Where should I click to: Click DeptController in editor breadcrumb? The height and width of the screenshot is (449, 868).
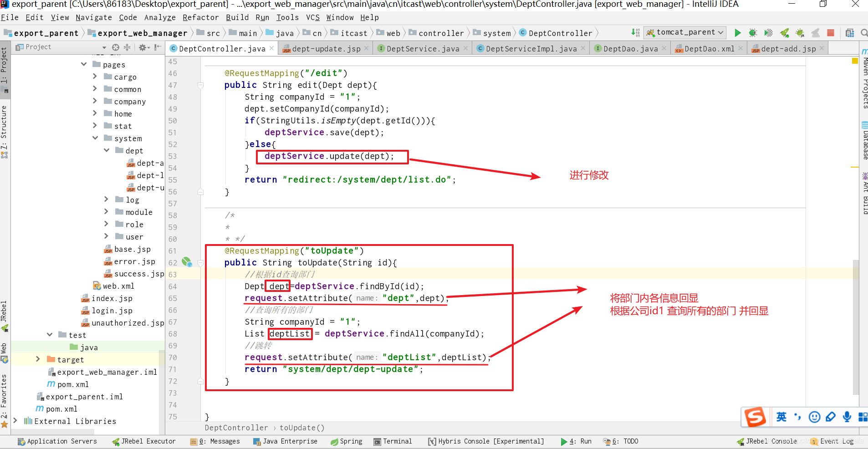click(236, 428)
